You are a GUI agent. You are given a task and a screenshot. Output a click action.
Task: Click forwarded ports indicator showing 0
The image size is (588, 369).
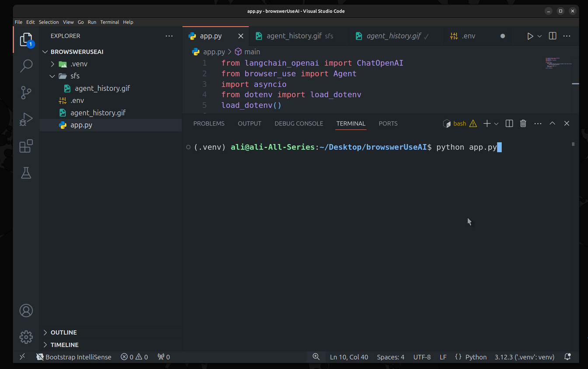pos(164,357)
